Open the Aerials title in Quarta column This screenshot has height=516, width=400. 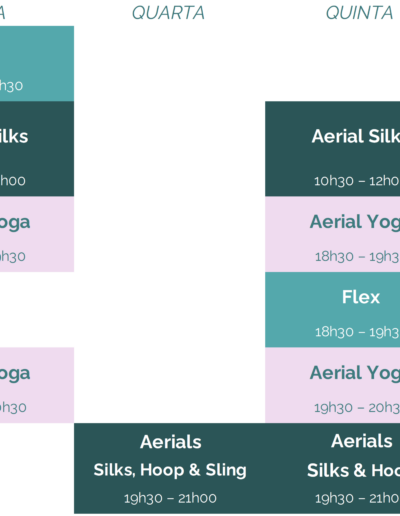(x=171, y=442)
